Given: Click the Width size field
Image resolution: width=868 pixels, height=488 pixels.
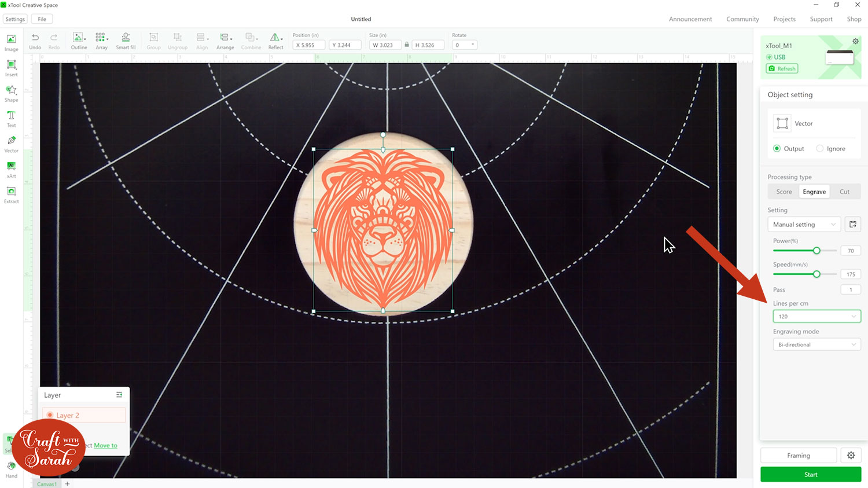Looking at the screenshot, I should pyautogui.click(x=385, y=45).
